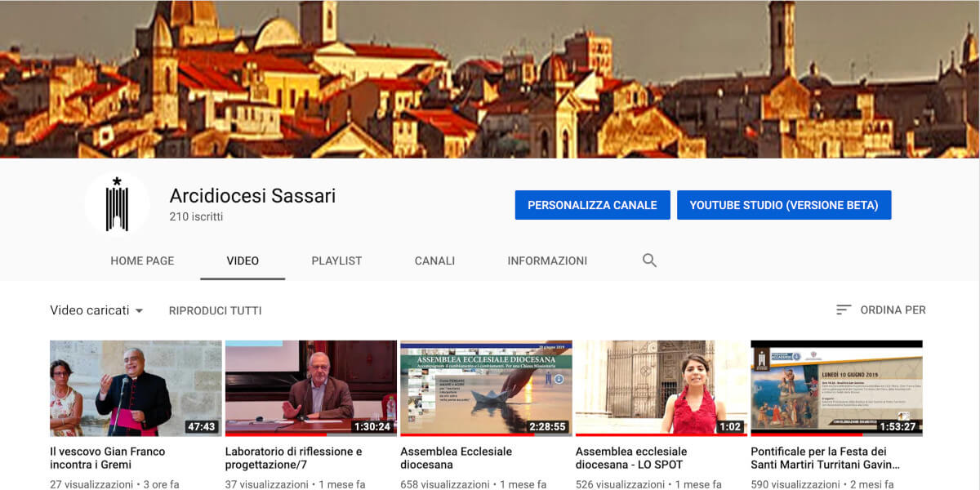This screenshot has width=980, height=490.
Task: Open YOUTUBE STUDIO (VERSIONE BETA)
Action: 784,205
